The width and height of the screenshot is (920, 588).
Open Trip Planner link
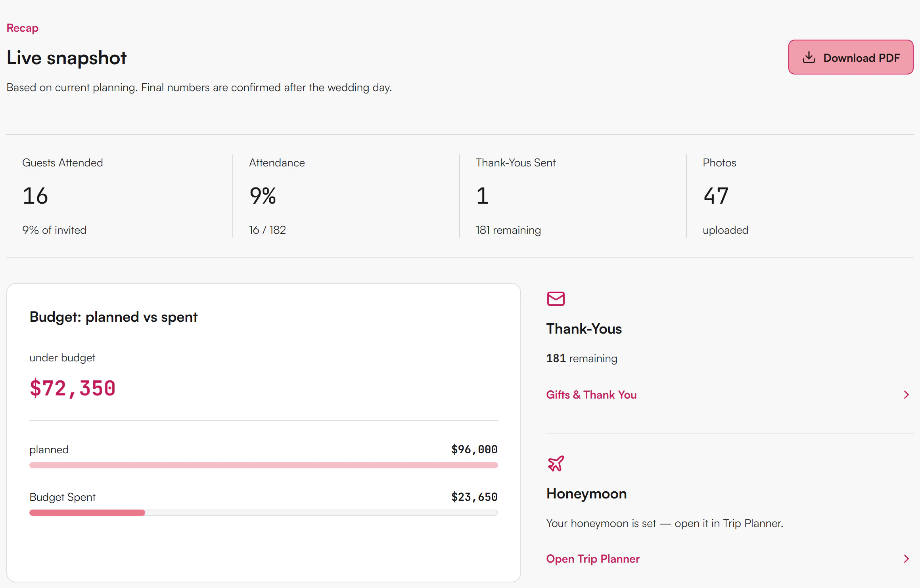tap(593, 559)
